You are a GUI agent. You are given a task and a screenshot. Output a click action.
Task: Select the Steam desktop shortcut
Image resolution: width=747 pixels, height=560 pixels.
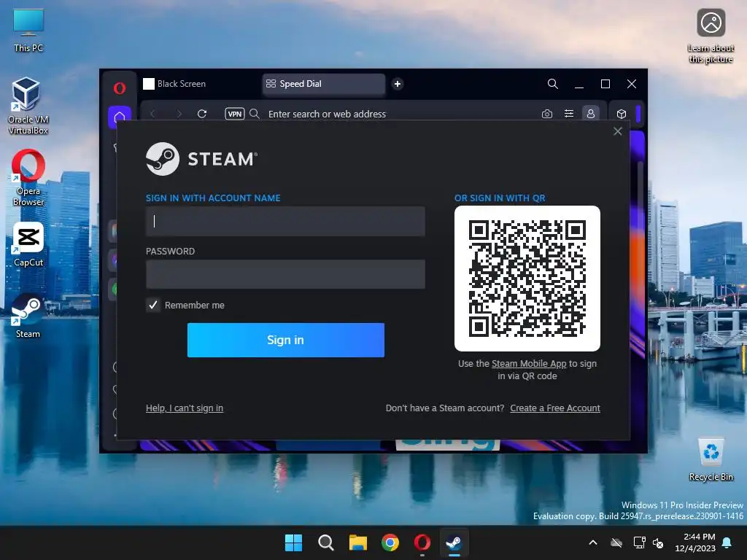(x=28, y=316)
